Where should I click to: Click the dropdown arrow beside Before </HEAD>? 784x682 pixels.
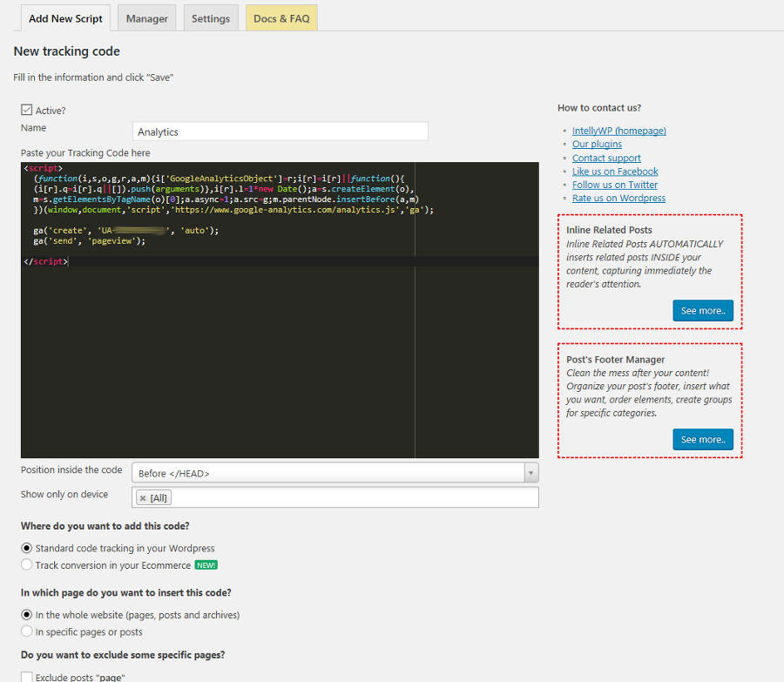pos(531,472)
